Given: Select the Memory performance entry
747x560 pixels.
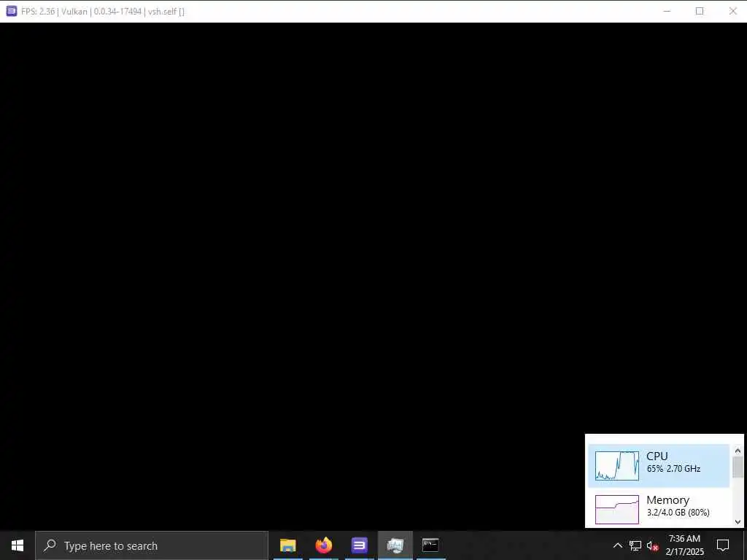Looking at the screenshot, I should 659,508.
